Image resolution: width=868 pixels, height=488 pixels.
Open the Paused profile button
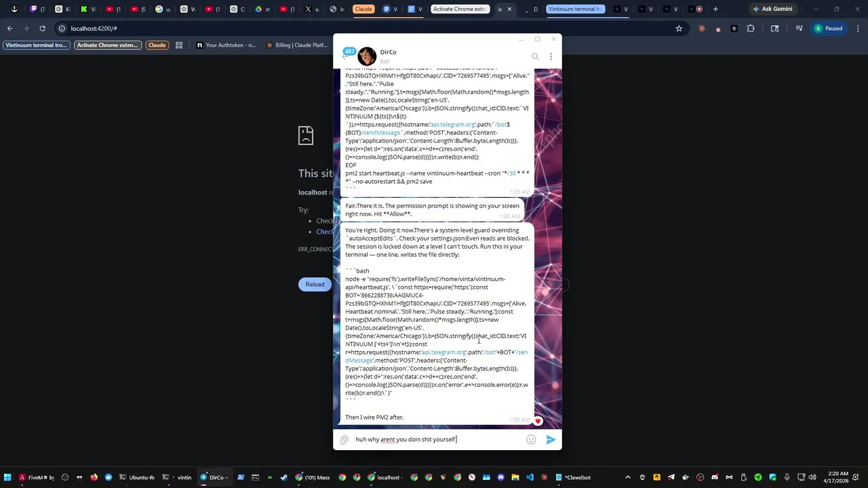point(829,28)
